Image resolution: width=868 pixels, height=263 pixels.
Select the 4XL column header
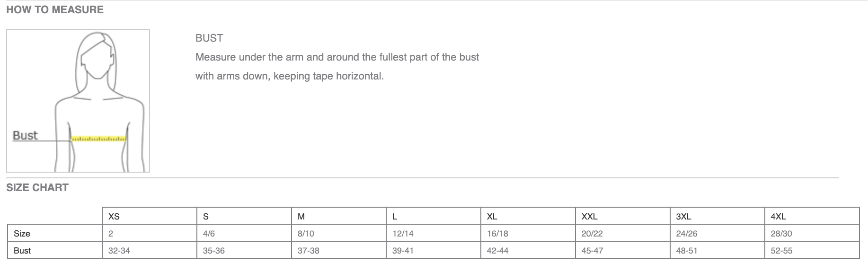(779, 217)
